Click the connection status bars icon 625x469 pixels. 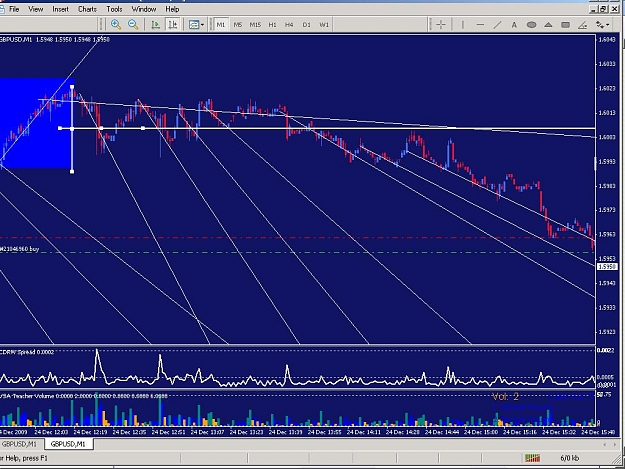[532, 458]
